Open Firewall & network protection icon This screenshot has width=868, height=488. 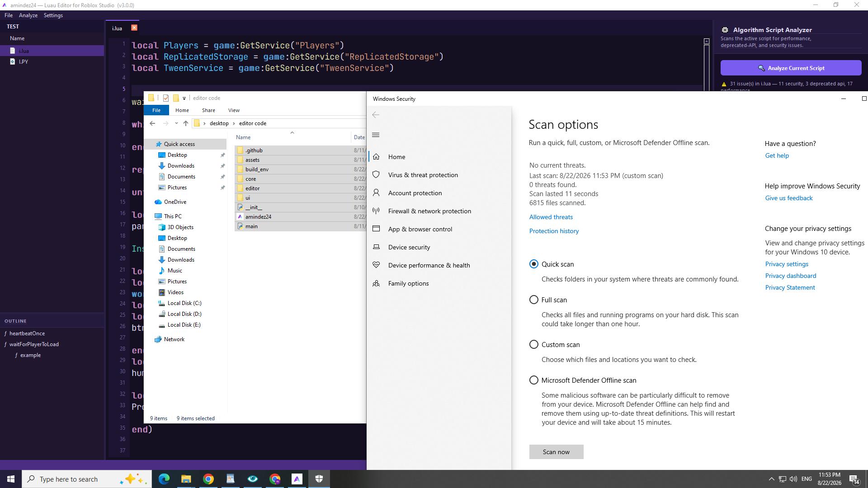(376, 211)
